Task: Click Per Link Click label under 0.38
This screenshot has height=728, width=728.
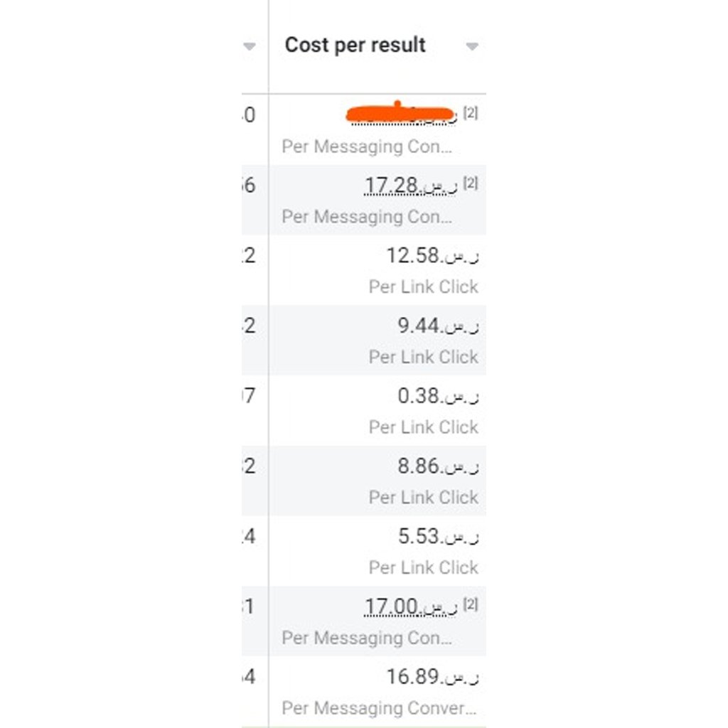Action: 424,427
